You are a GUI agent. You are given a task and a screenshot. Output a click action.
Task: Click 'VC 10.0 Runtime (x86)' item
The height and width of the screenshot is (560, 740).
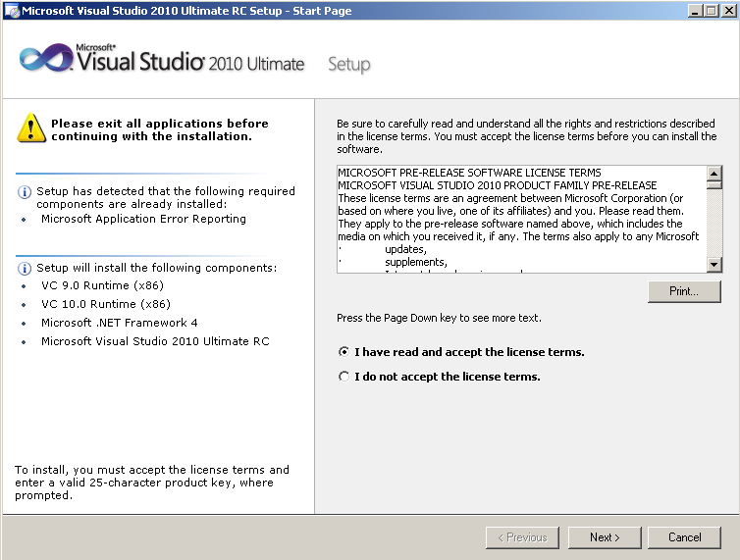[x=106, y=304]
